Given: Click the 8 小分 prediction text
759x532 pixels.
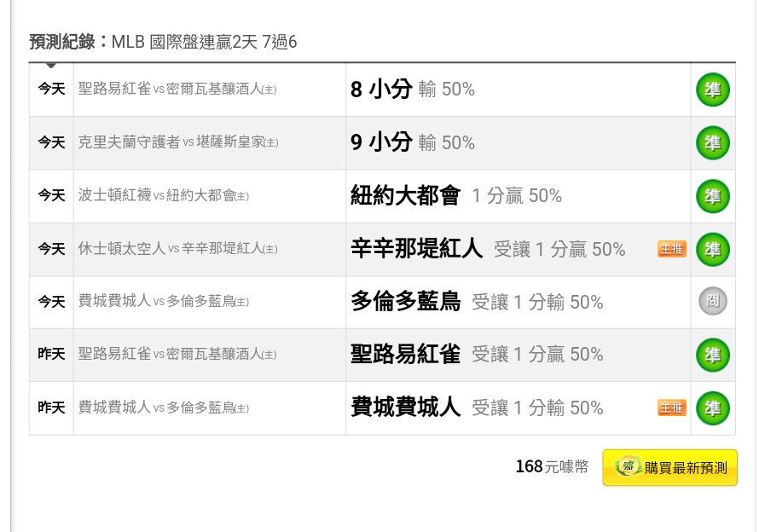Looking at the screenshot, I should click(381, 90).
